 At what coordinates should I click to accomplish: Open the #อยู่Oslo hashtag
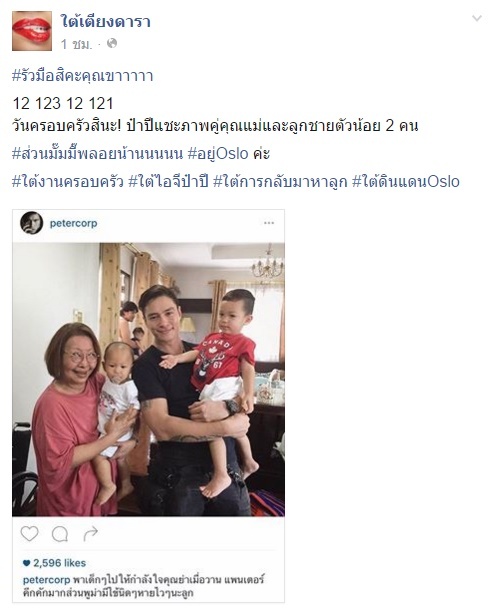pyautogui.click(x=218, y=153)
